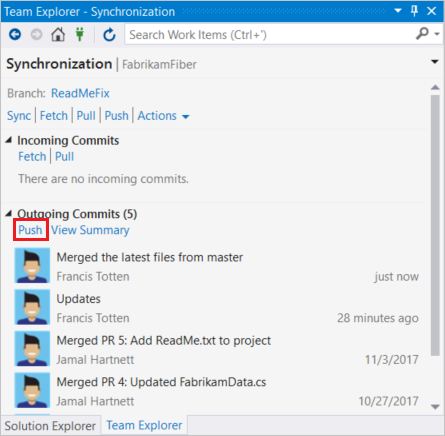The width and height of the screenshot is (445, 436).
Task: Click the ReadMeFix branch link
Action: tap(80, 93)
